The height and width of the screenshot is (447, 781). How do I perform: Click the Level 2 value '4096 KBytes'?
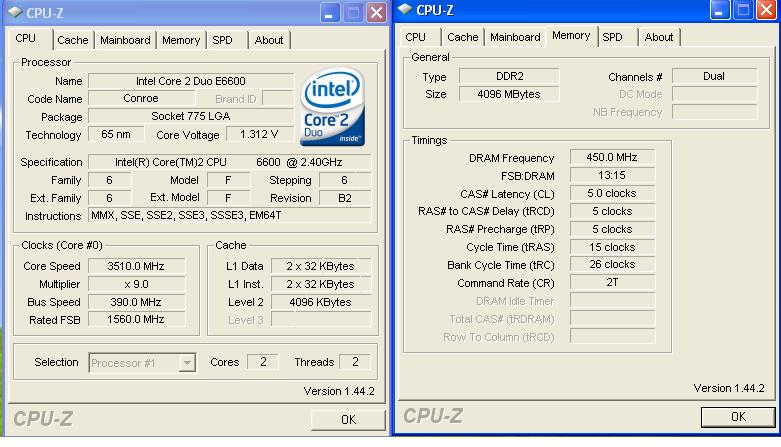pos(320,302)
